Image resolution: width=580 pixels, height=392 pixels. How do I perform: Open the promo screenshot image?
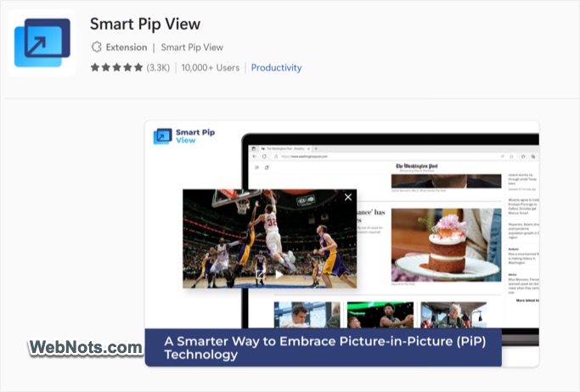[x=341, y=244]
